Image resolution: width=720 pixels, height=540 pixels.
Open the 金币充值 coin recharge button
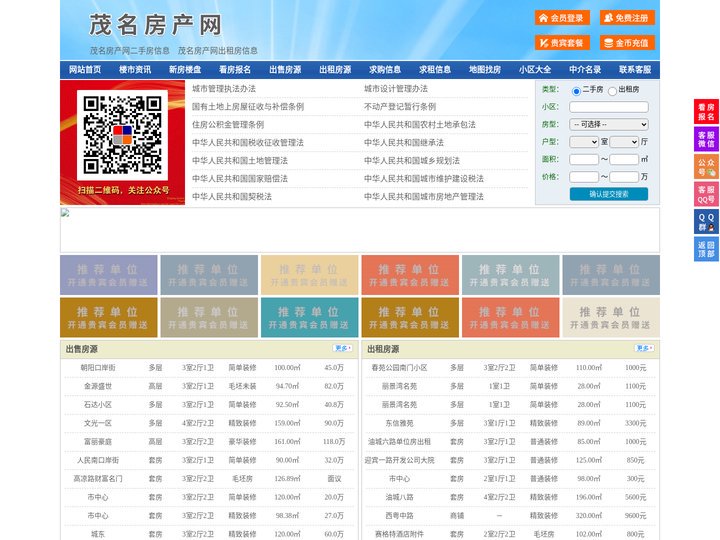pos(627,43)
